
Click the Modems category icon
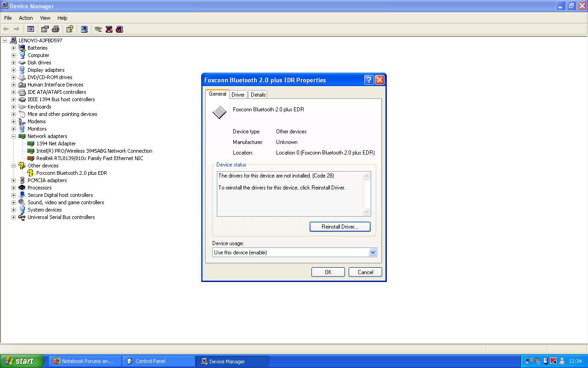22,121
